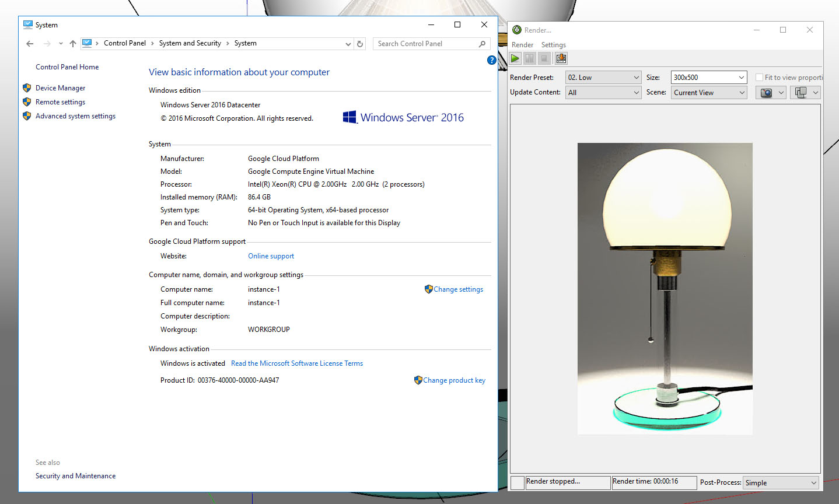This screenshot has height=504, width=839.
Task: Click the Render stopped status text
Action: 553,481
